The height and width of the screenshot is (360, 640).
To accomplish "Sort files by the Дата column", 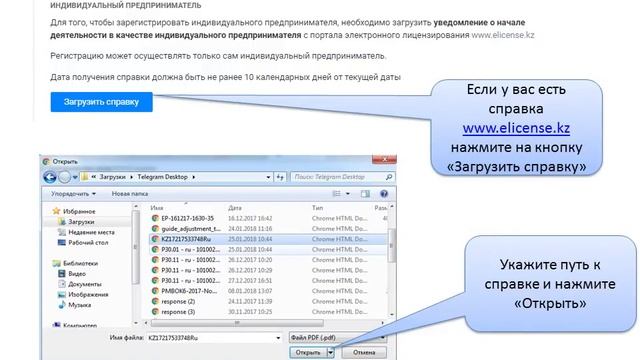I will pos(235,208).
